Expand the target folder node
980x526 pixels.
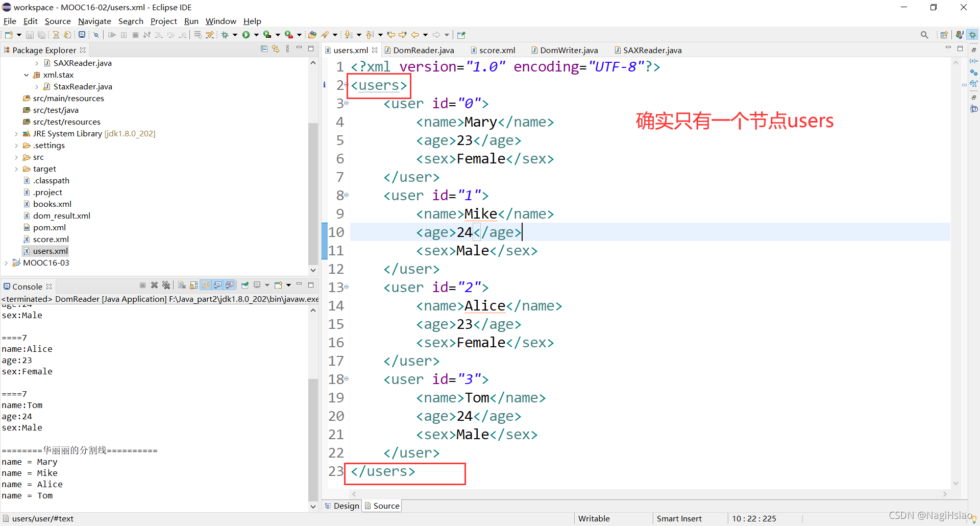(x=16, y=169)
